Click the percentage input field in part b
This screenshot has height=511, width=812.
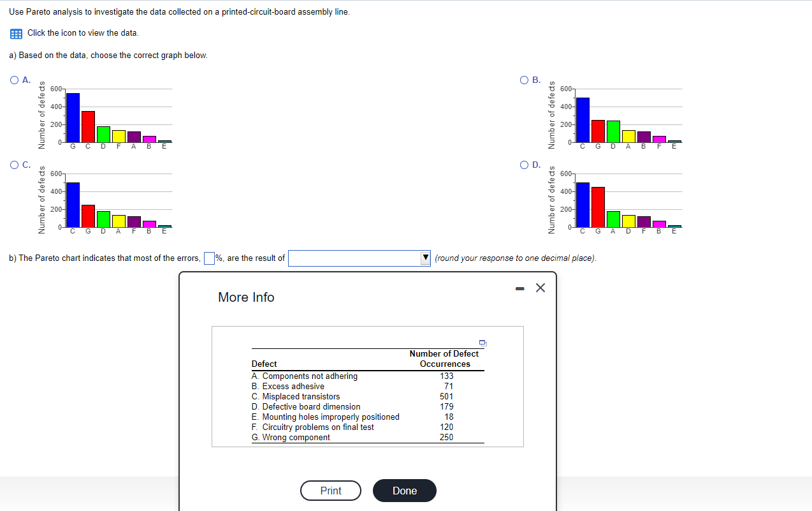(x=208, y=258)
